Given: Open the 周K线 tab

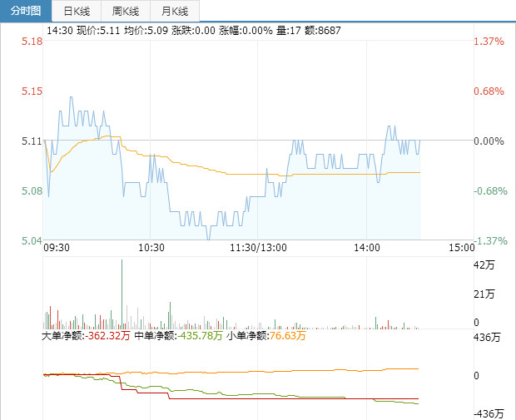Looking at the screenshot, I should tap(126, 12).
